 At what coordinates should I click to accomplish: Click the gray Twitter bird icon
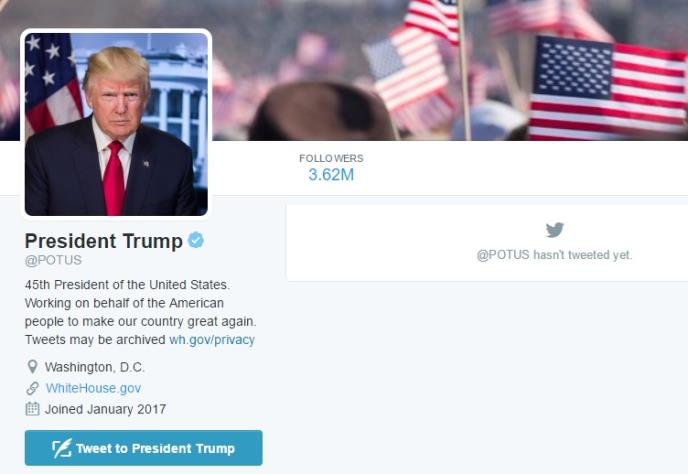point(555,230)
